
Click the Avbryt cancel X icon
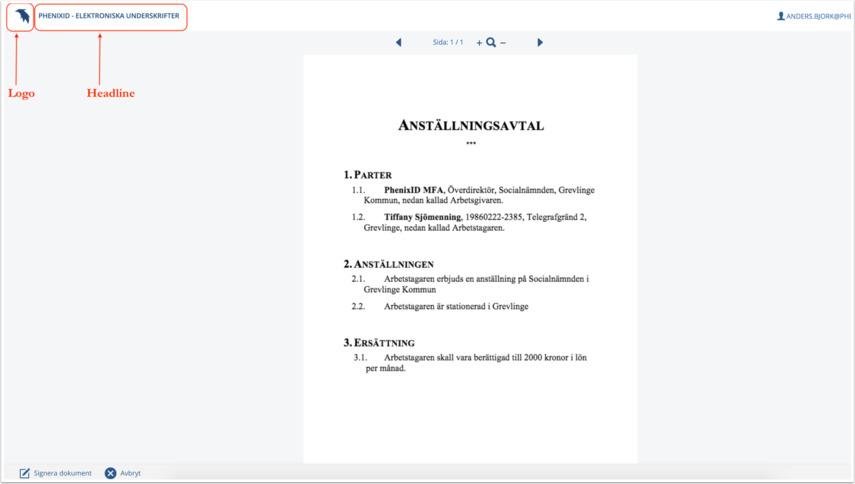(x=111, y=473)
